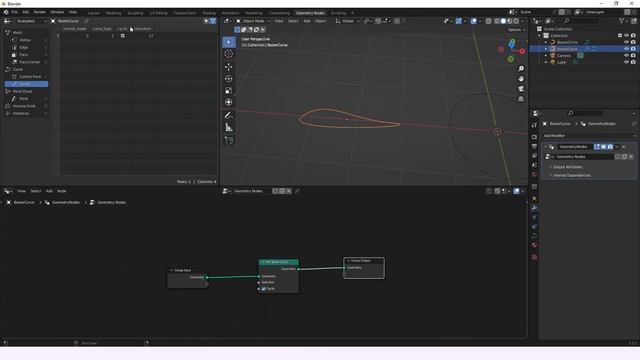Click the viewport zoom magnifier icon

(521, 69)
